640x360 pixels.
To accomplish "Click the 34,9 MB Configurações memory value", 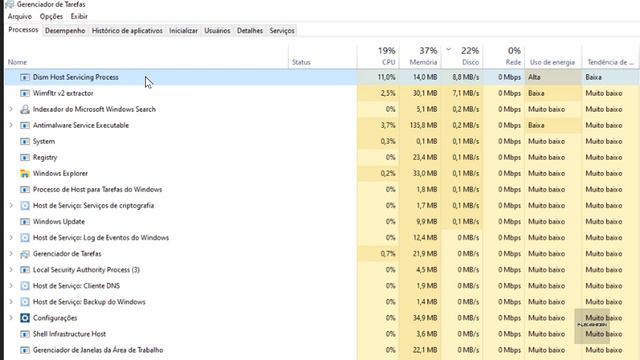I will [x=425, y=318].
